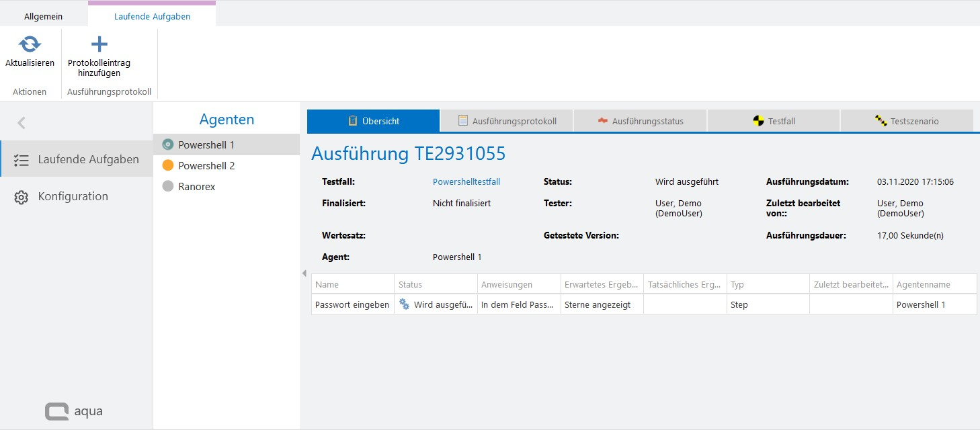The height and width of the screenshot is (430, 980).
Task: Click the gears icon in Status cell
Action: [x=404, y=304]
